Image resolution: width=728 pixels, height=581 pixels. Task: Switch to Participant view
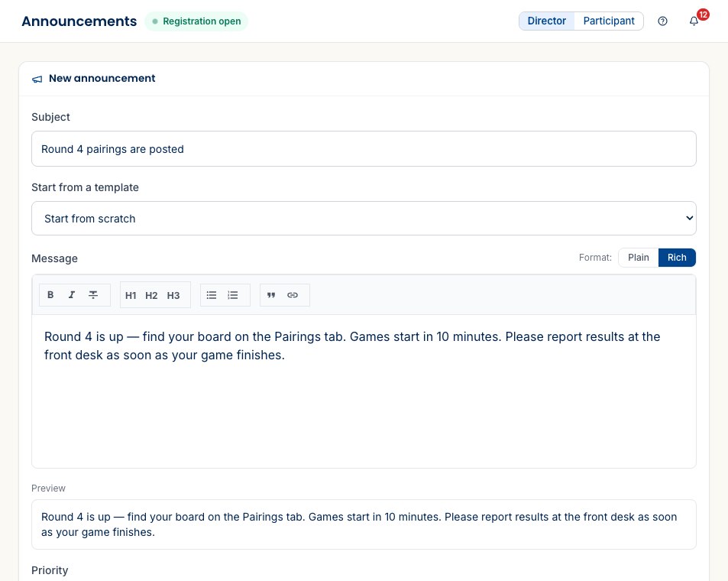(x=609, y=21)
